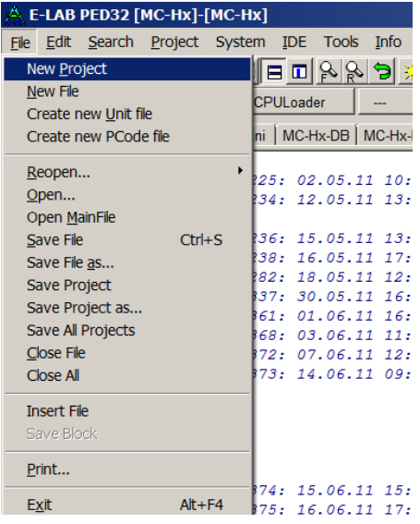Click the yellow sun icon in toolbar
The width and height of the screenshot is (420, 524).
407,71
